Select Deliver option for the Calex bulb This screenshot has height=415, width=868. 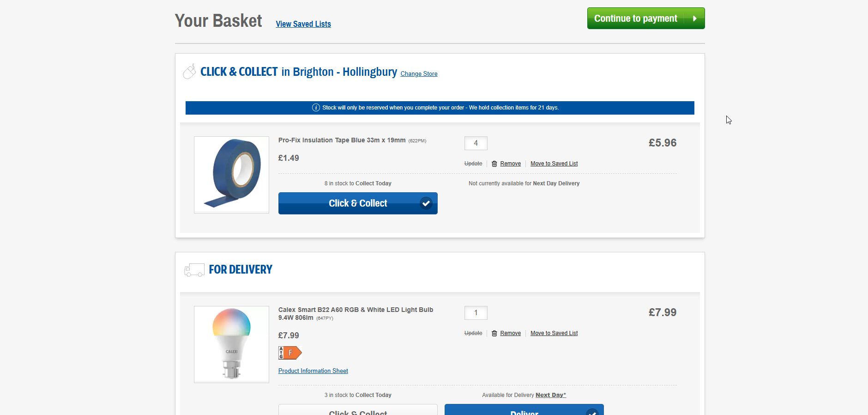tap(524, 410)
